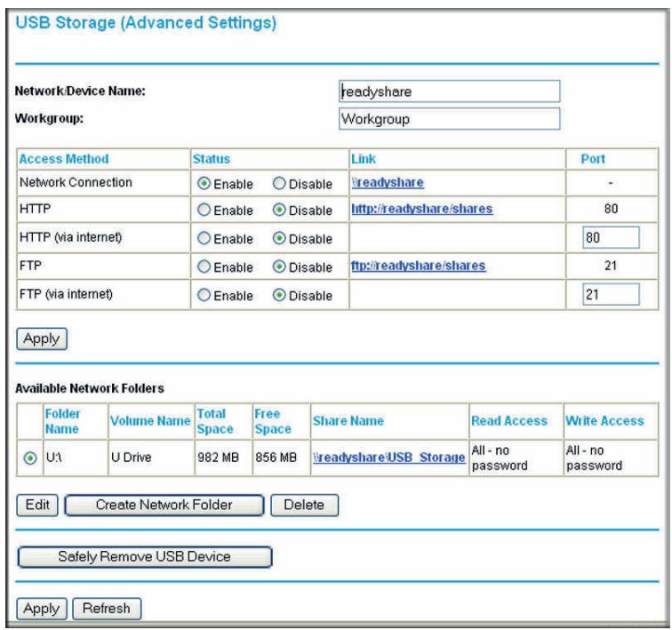
Task: Click the Free Space column header
Action: pos(273,421)
